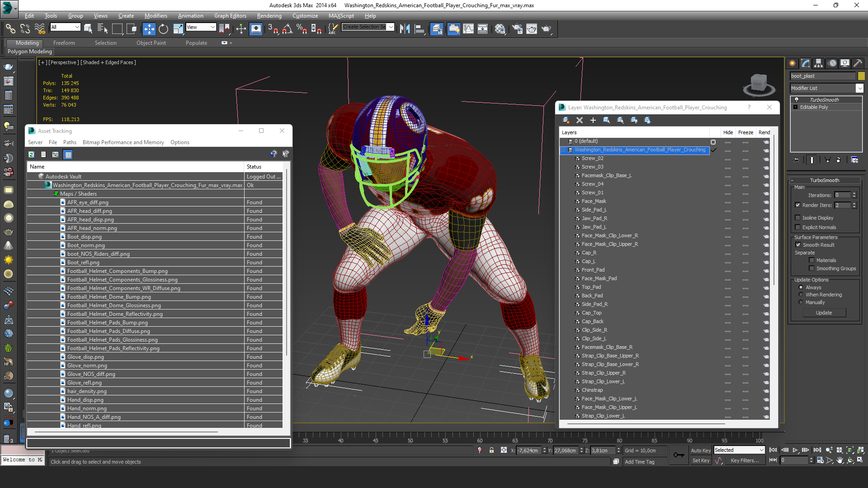The width and height of the screenshot is (868, 488).
Task: Click the Mirror tool icon
Action: coord(405,29)
